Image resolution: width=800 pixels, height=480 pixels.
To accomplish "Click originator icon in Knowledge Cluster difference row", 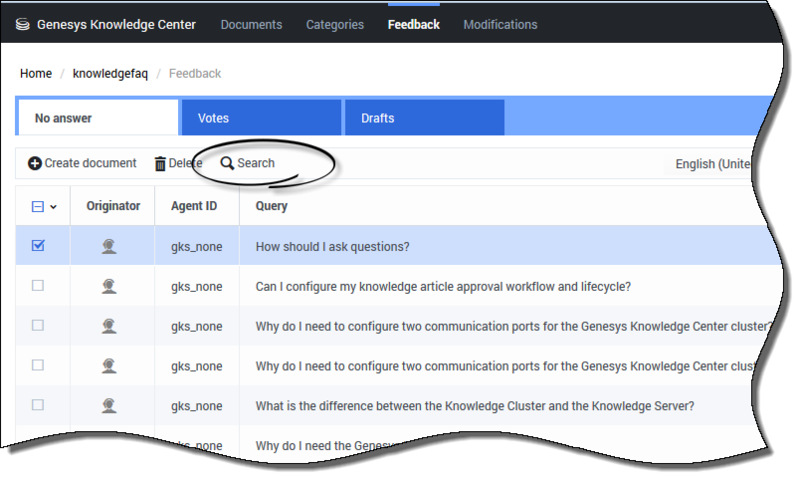I will pyautogui.click(x=109, y=406).
